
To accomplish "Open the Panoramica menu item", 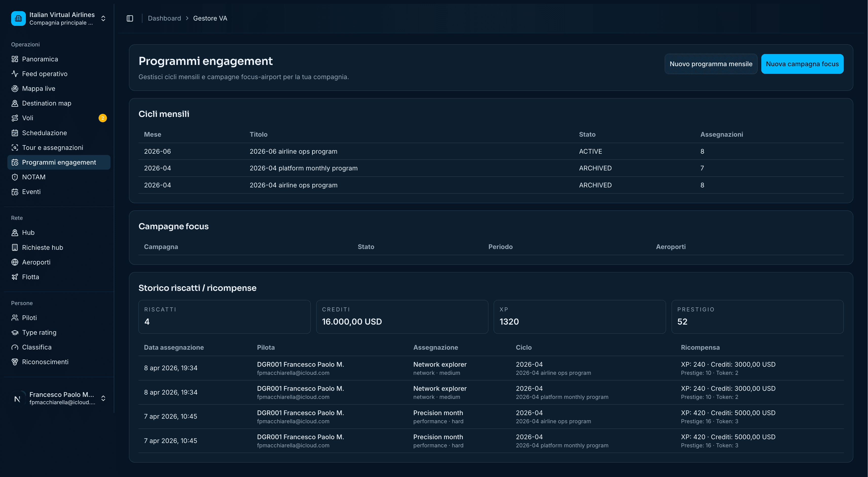I will click(59, 59).
